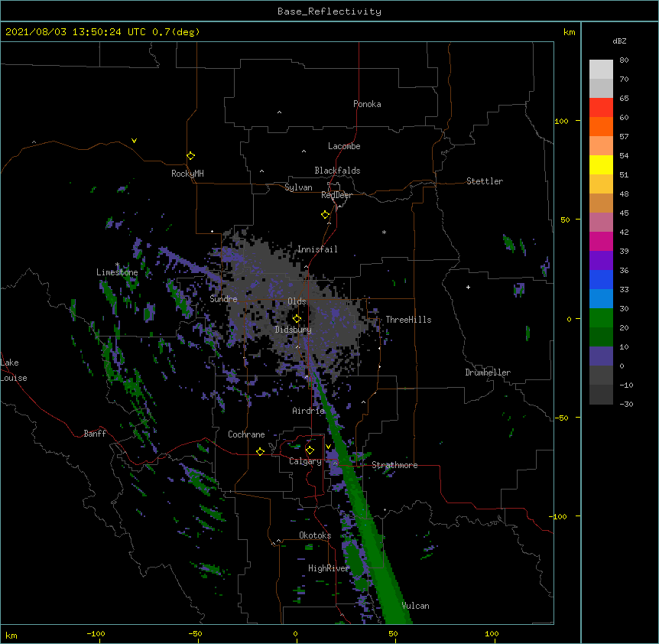Click the 48 value in the dBZ legend
Screen dimensions: 659x644
point(624,194)
